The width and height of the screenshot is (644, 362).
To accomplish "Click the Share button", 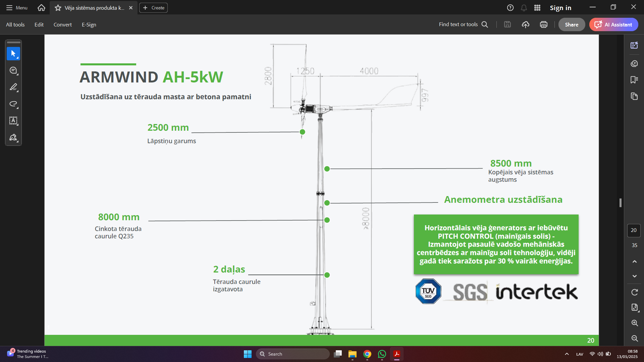I will pos(571,24).
